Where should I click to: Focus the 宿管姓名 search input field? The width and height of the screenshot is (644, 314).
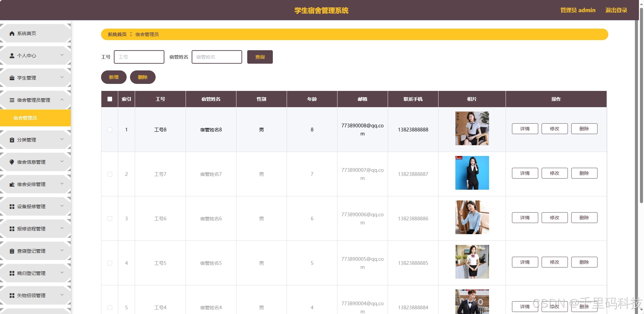217,57
